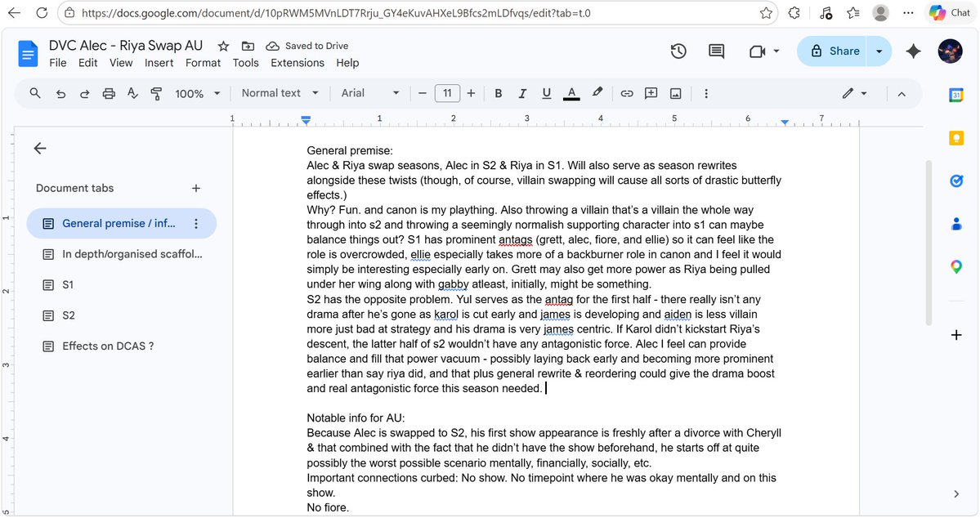Open Google Tasks side panel
The width and height of the screenshot is (980, 518).
[x=956, y=181]
